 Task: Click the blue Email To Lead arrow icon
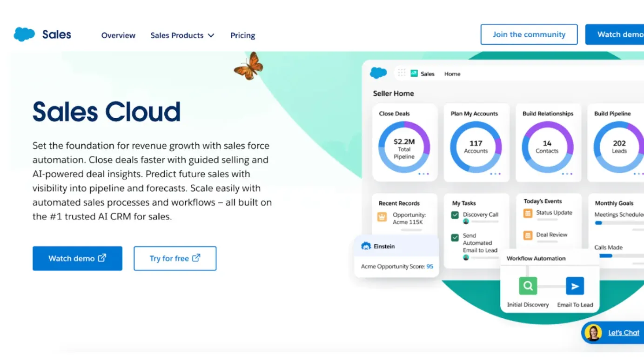575,286
